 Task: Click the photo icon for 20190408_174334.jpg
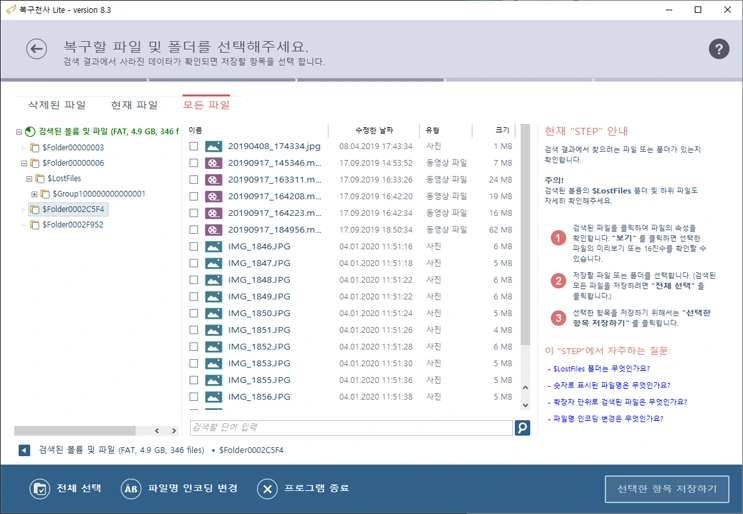pos(214,146)
